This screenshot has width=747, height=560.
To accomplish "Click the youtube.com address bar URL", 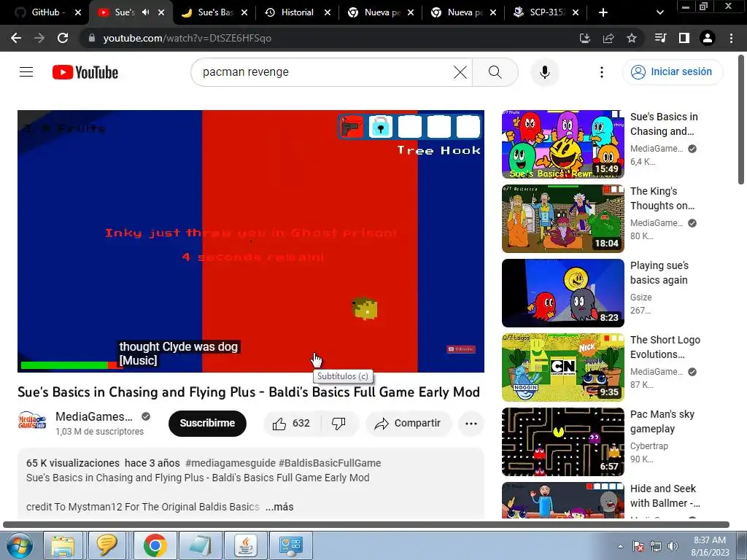I will coord(187,38).
